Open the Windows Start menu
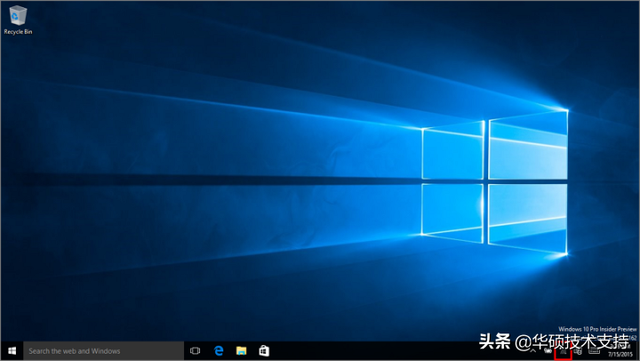Image resolution: width=640 pixels, height=361 pixels. [12, 351]
